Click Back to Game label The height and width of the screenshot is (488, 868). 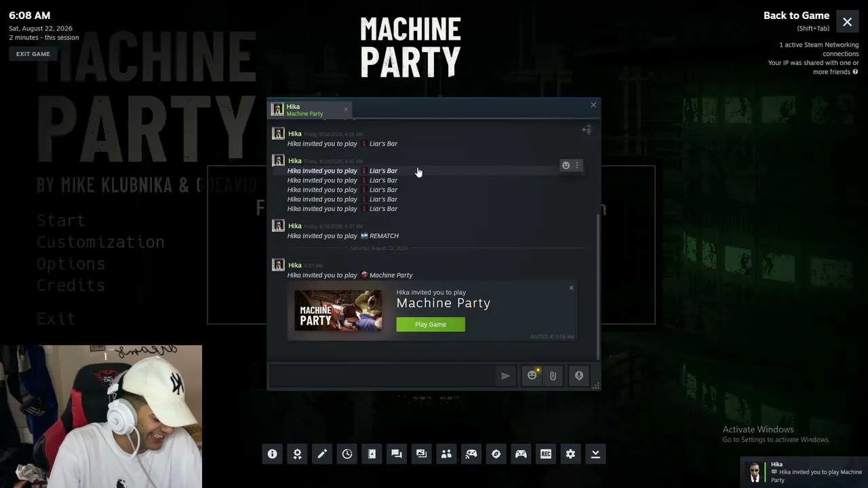(796, 16)
